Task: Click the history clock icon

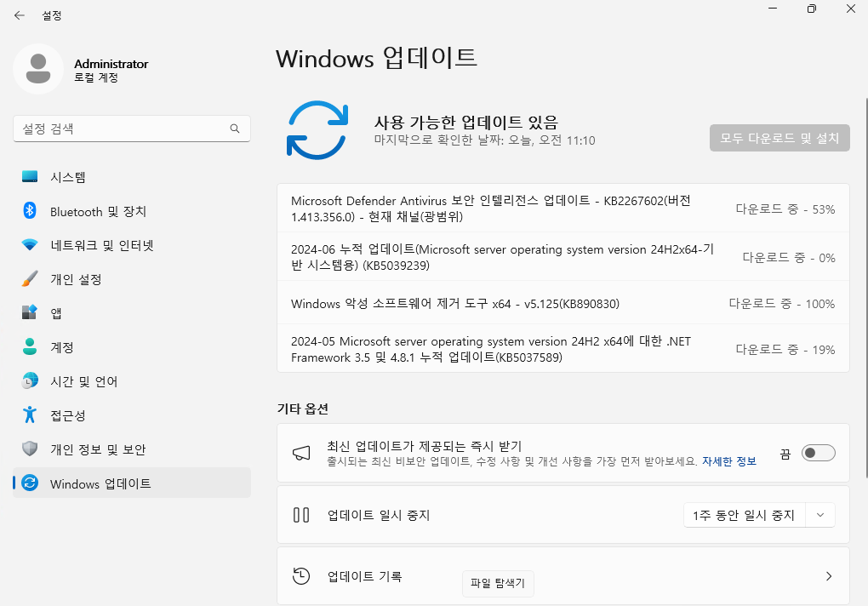Action: pyautogui.click(x=301, y=576)
